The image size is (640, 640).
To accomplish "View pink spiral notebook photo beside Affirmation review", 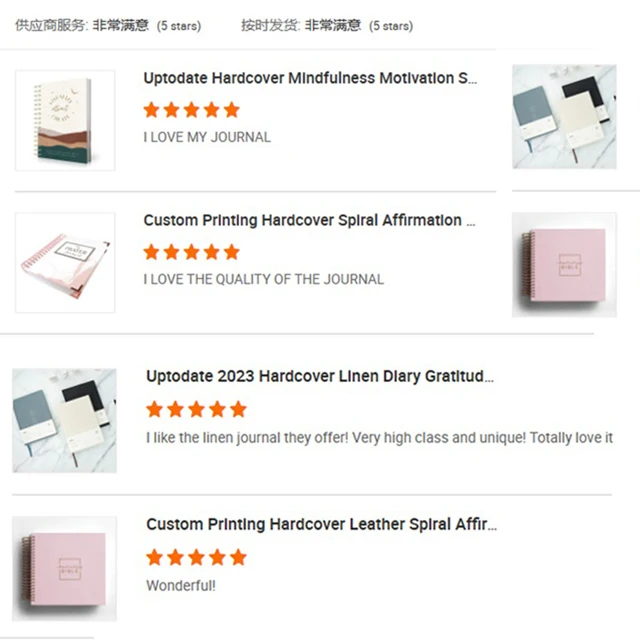I will 563,264.
